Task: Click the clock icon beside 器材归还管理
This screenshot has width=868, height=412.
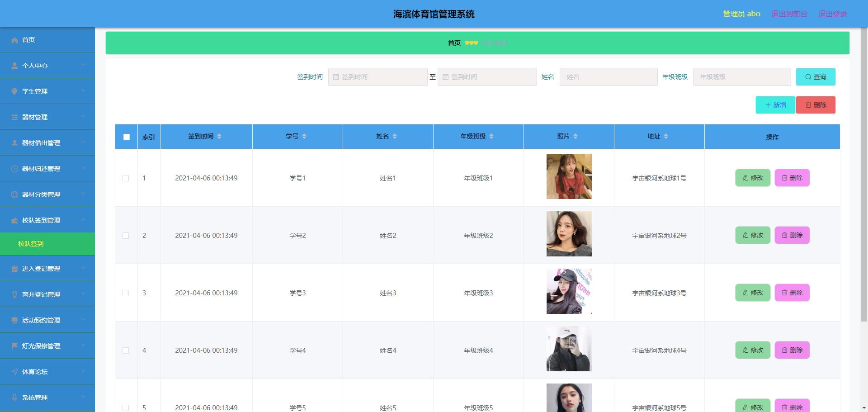Action: tap(14, 169)
